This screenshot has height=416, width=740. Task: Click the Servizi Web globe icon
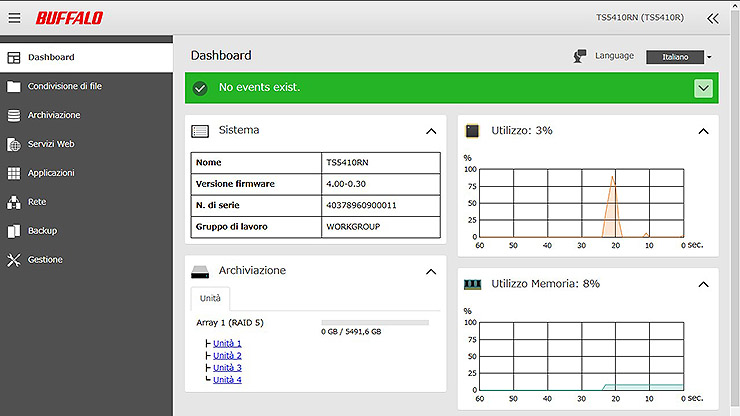coord(13,144)
